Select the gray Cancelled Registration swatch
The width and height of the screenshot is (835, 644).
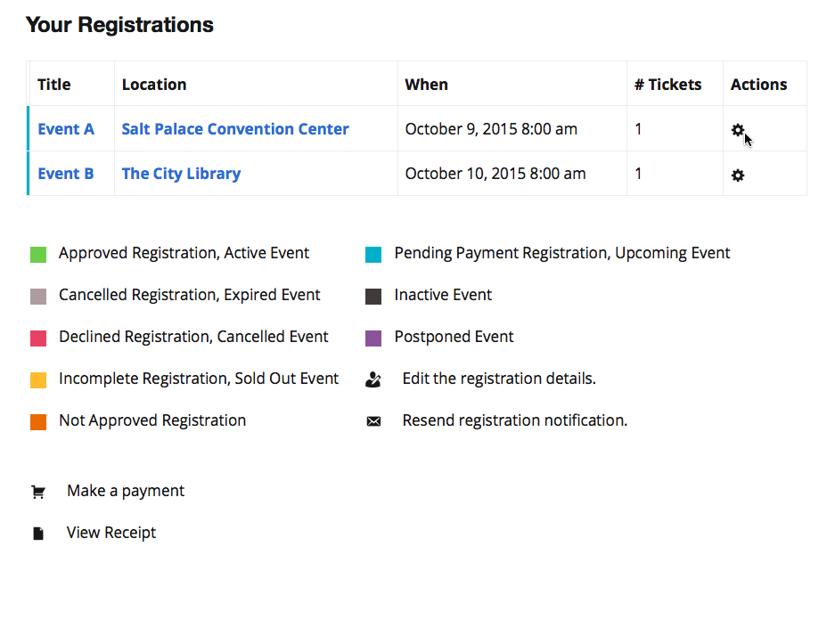(38, 297)
